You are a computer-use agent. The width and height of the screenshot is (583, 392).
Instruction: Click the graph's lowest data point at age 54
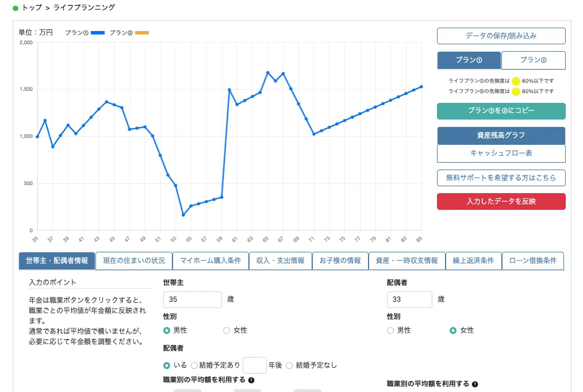click(183, 215)
